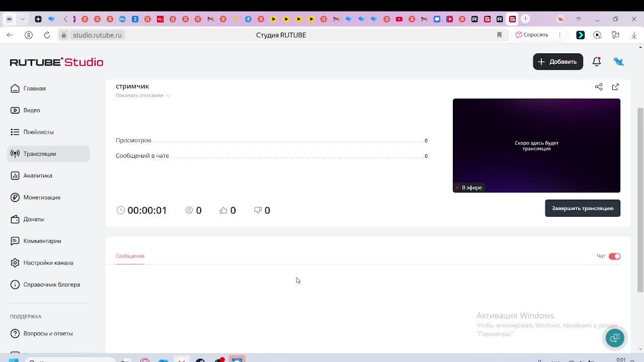Open notifications bell
Image resolution: width=644 pixels, height=362 pixels.
597,61
